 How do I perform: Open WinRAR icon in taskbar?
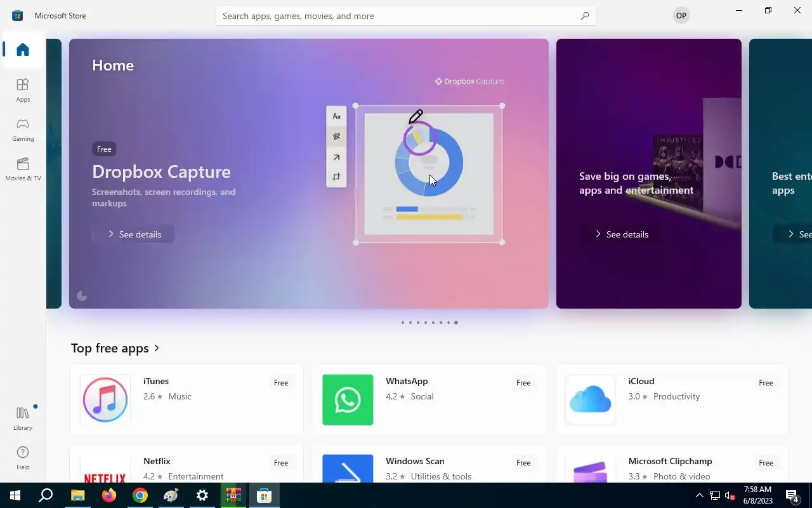233,495
